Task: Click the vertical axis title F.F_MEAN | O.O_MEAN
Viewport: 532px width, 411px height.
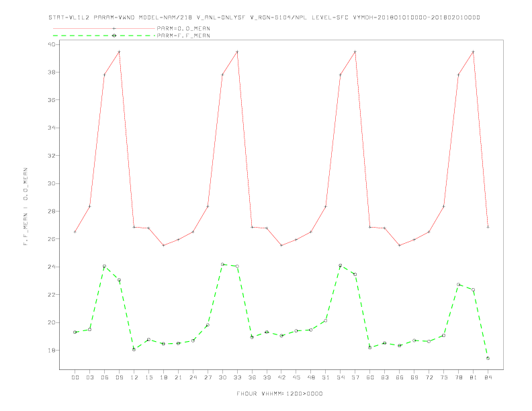Action: pos(26,207)
